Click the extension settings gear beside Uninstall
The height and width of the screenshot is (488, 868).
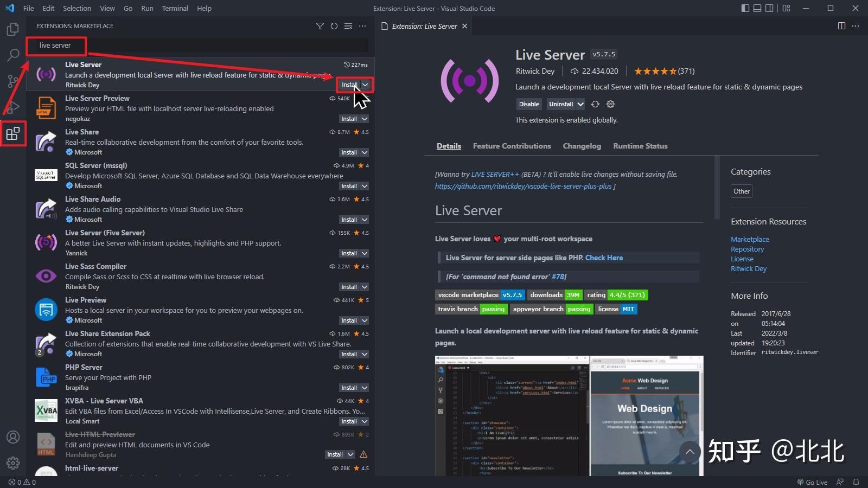pyautogui.click(x=610, y=104)
